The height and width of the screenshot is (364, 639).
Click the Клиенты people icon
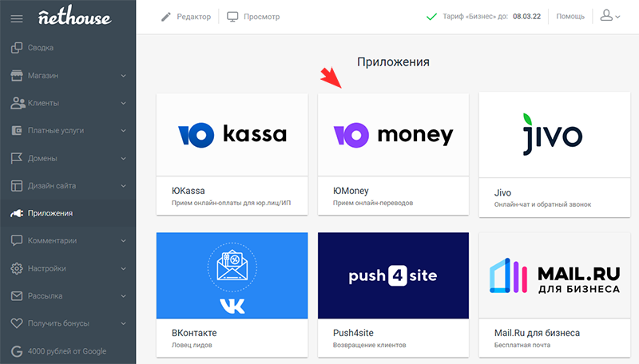tap(18, 103)
